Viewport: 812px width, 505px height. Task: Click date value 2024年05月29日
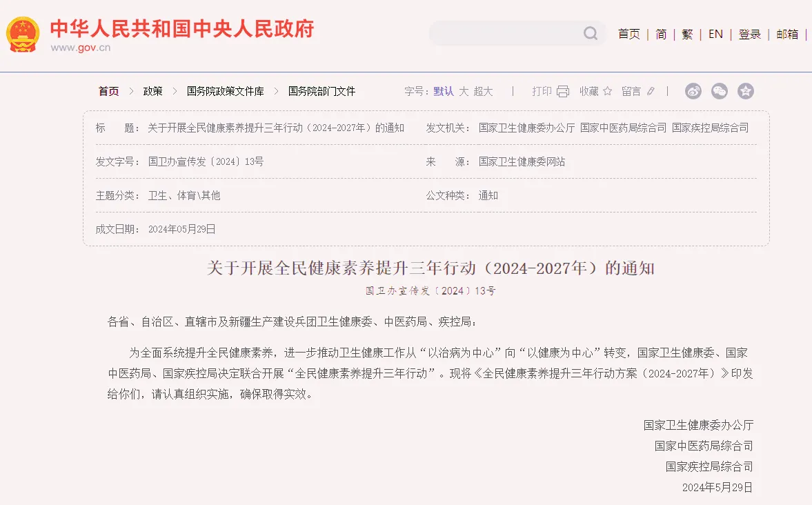(x=181, y=229)
